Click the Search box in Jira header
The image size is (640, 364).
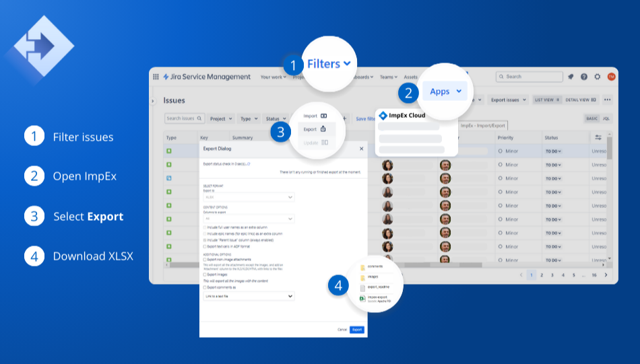[530, 77]
